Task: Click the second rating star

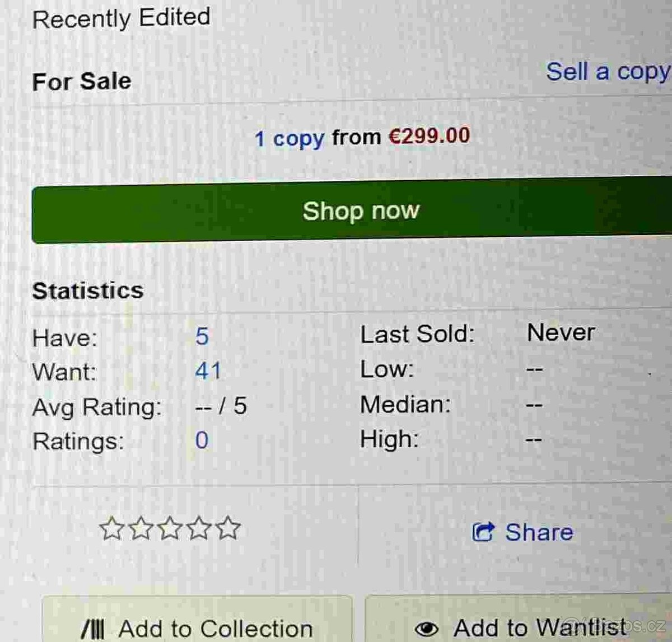Action: [141, 528]
